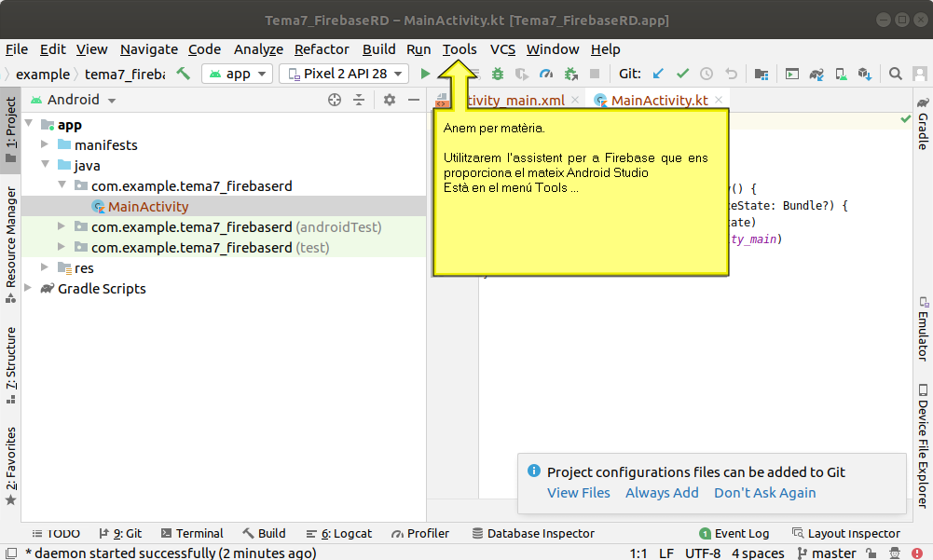Toggle the Emulator side panel
This screenshot has height=560, width=933.
pos(923,329)
